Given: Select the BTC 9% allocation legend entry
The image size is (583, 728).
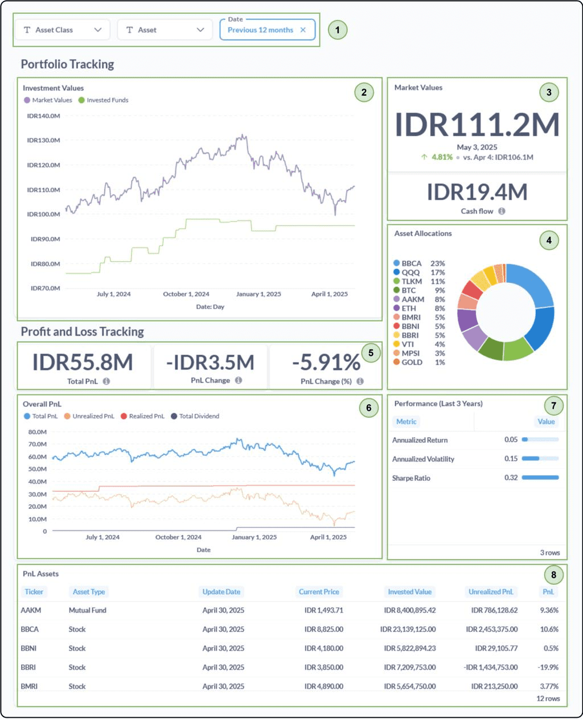Looking at the screenshot, I should pyautogui.click(x=419, y=290).
